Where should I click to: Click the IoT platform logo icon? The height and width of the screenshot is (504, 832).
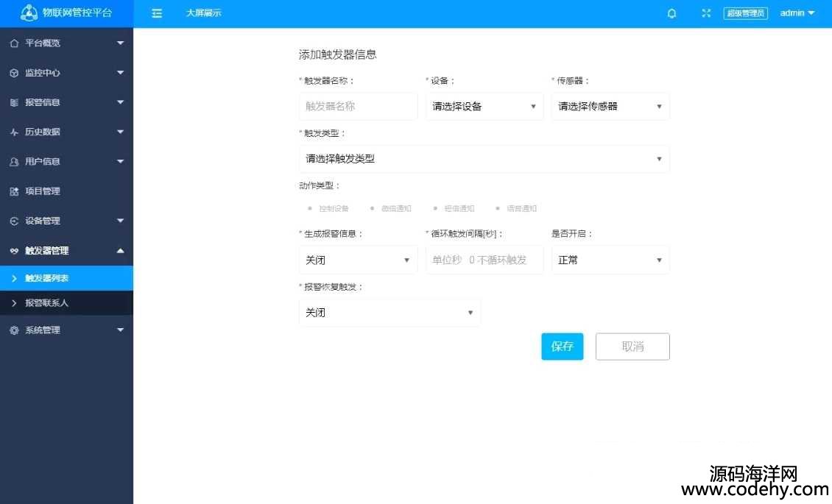[29, 13]
